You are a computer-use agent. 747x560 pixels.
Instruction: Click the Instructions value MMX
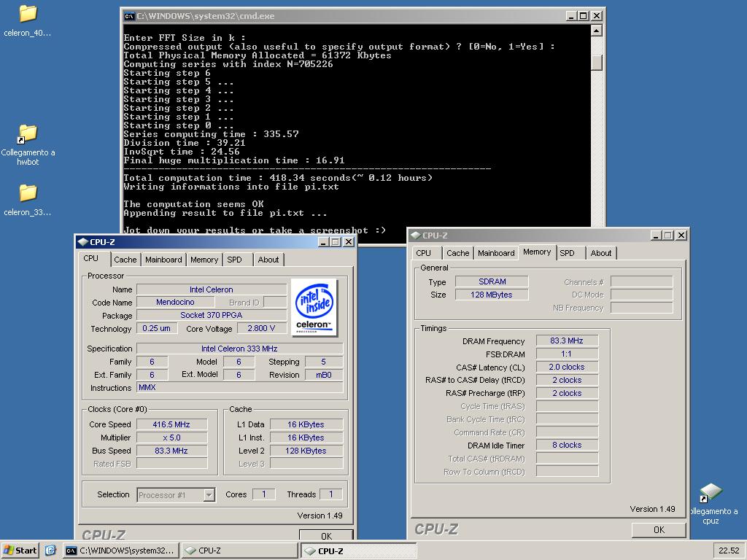[x=239, y=387]
